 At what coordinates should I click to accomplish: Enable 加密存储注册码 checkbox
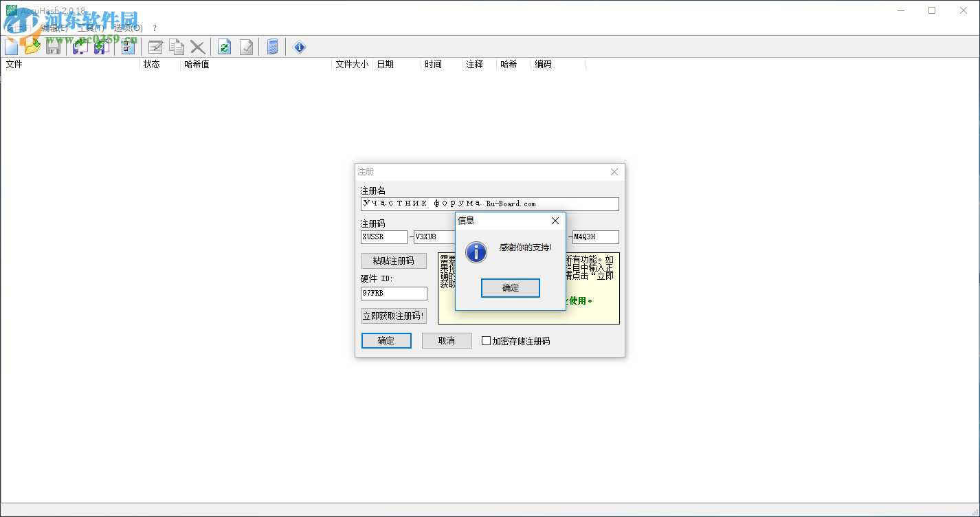point(486,341)
